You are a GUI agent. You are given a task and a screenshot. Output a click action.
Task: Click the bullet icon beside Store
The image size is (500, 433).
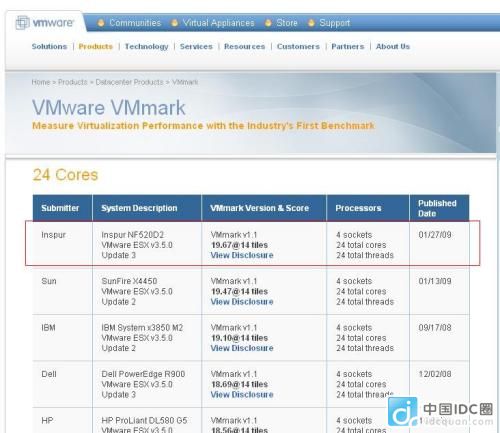[268, 23]
